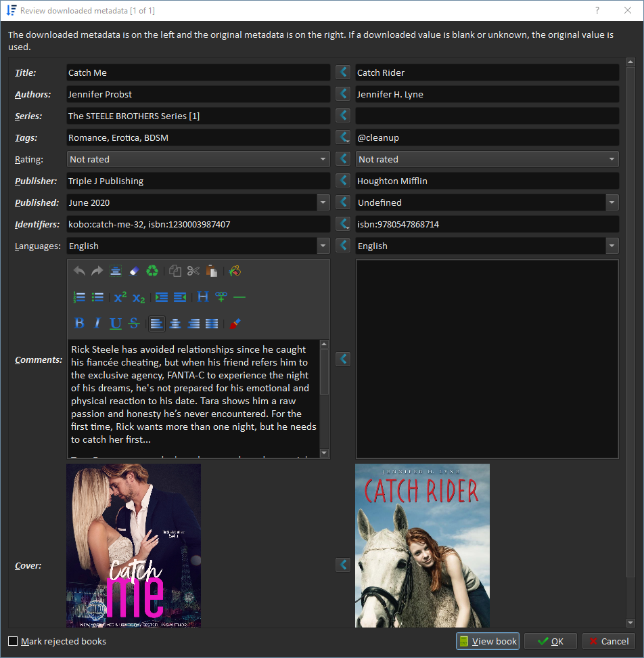Click the Catch Rider cover thumbnail
644x658 pixels.
coord(422,546)
